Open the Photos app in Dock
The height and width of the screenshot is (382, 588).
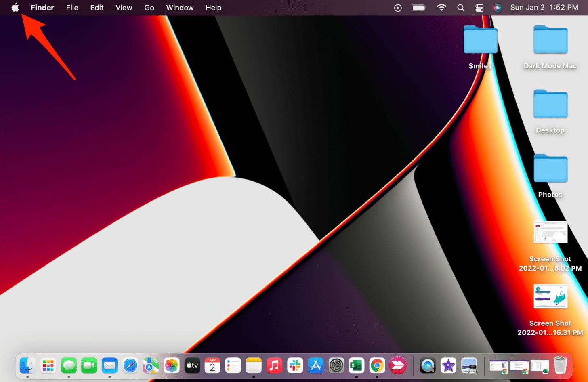pyautogui.click(x=172, y=366)
